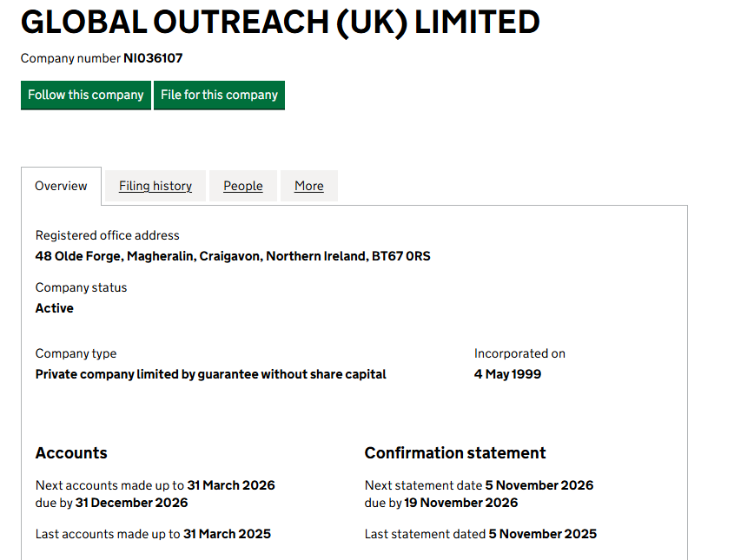Screen dimensions: 754x560
Task: Click the next statement date 5 November 2026
Action: click(539, 485)
